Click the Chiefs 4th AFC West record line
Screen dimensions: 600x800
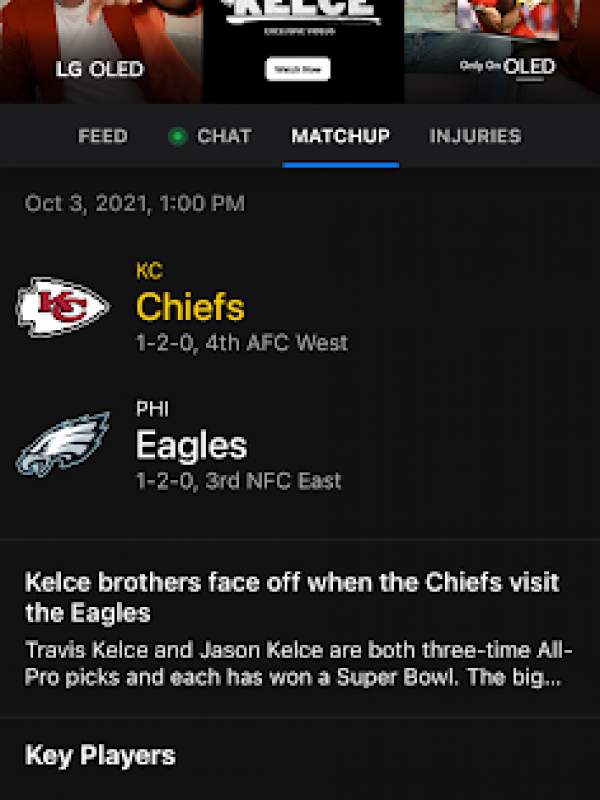[240, 342]
